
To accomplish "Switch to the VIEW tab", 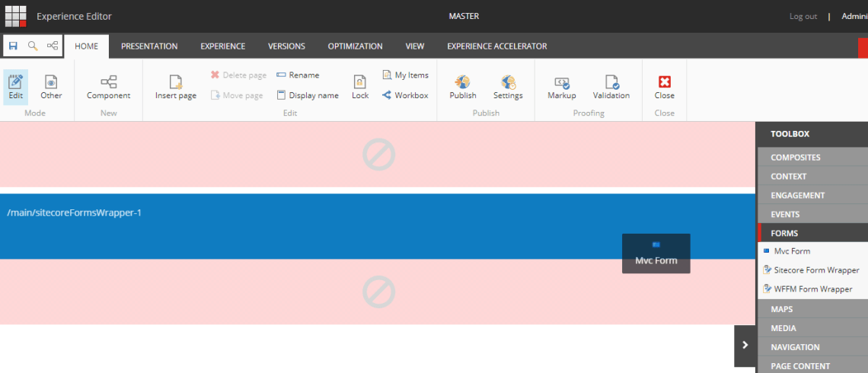I will pyautogui.click(x=415, y=46).
